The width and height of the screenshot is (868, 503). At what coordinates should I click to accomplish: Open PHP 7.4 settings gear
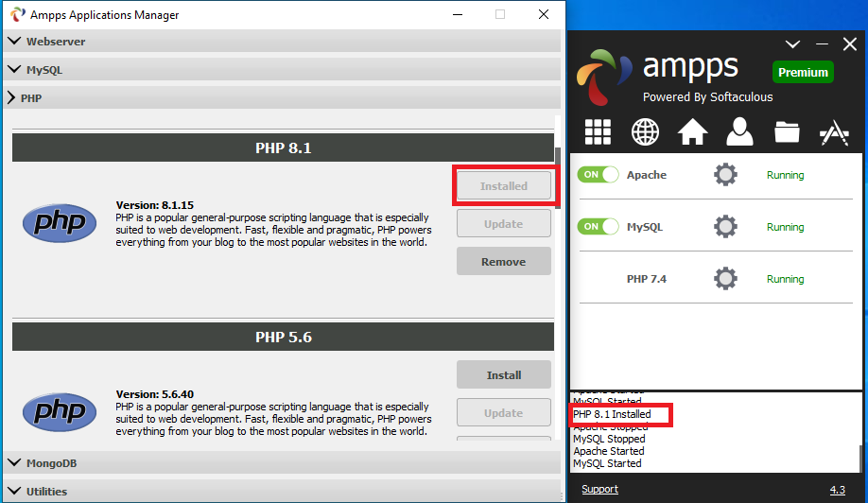tap(725, 279)
